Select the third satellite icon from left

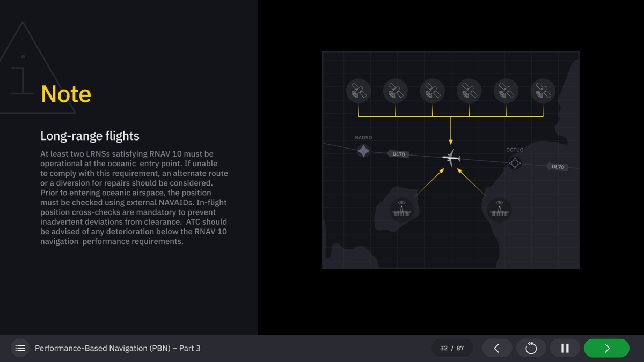pos(432,91)
